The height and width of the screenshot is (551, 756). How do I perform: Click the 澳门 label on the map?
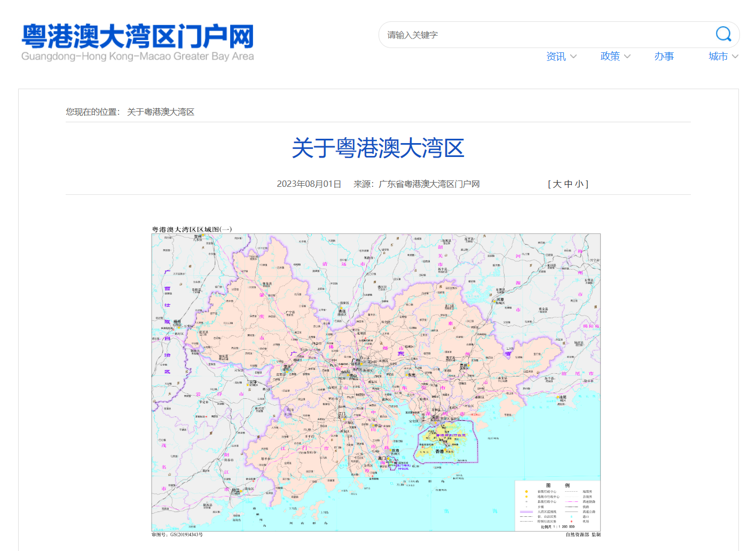pos(382,458)
